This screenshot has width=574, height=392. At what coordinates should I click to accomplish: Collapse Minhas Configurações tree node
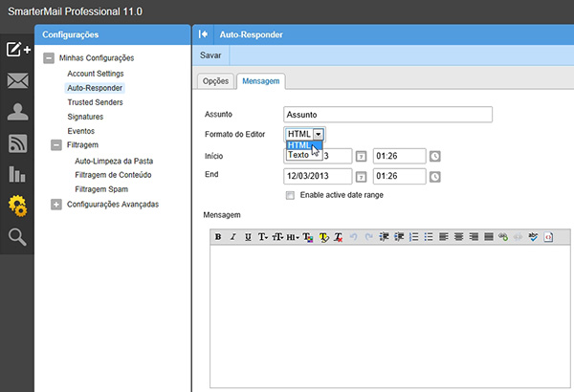tap(49, 57)
